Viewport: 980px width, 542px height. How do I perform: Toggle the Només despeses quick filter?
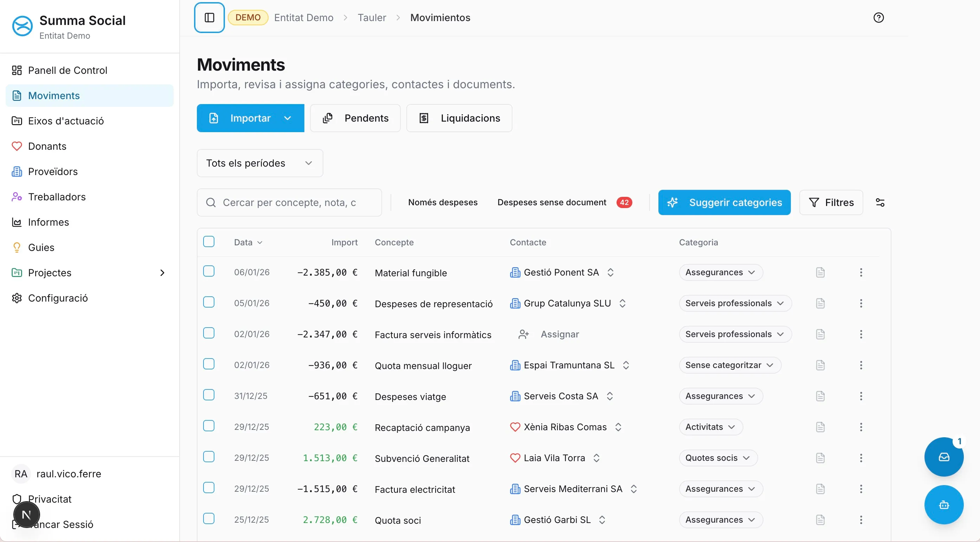(x=443, y=202)
